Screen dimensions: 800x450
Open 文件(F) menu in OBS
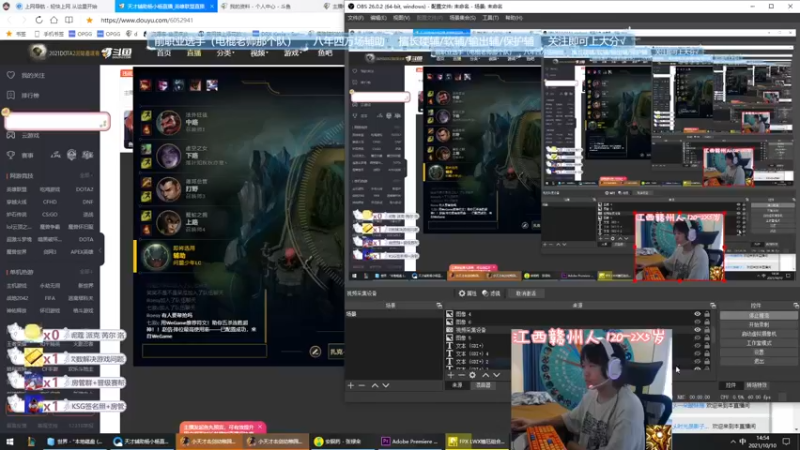tap(356, 18)
